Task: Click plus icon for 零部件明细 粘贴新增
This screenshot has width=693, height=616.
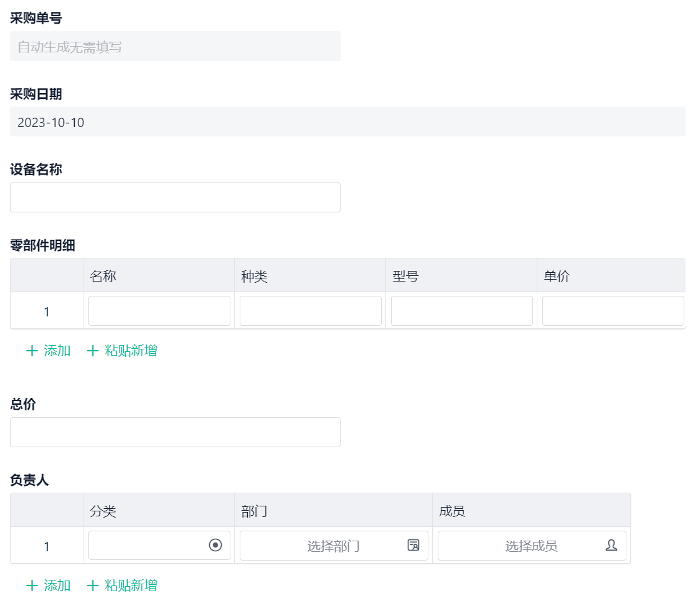Action: [93, 351]
